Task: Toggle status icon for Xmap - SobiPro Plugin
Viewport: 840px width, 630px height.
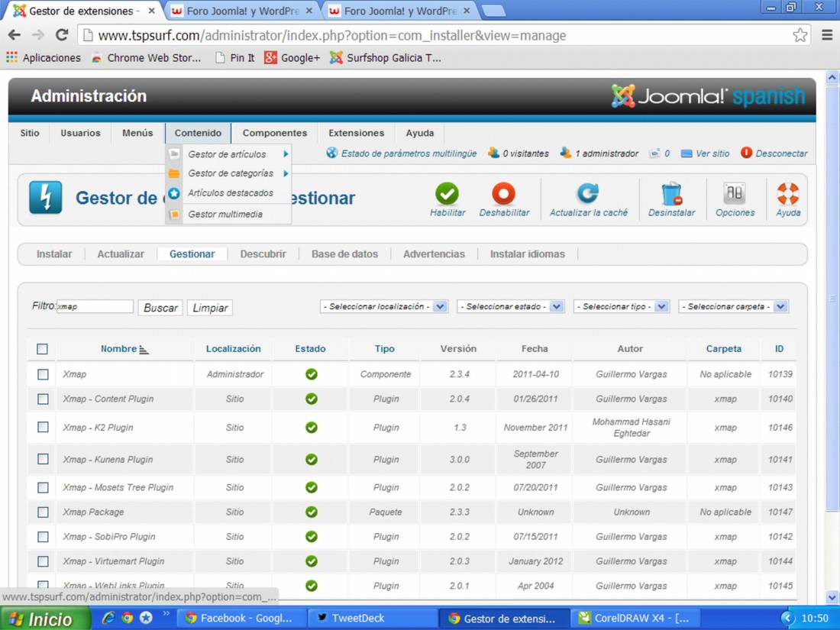Action: (312, 536)
